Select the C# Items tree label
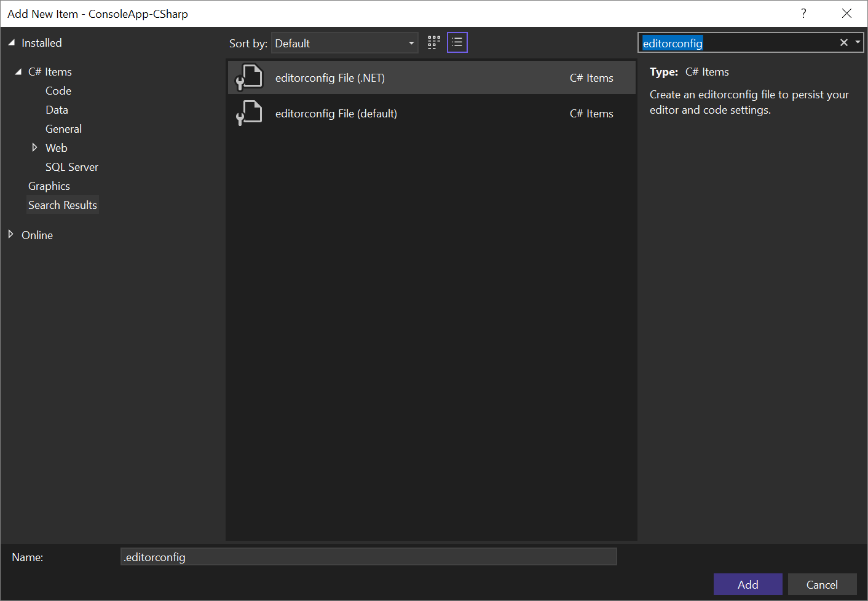 (50, 72)
